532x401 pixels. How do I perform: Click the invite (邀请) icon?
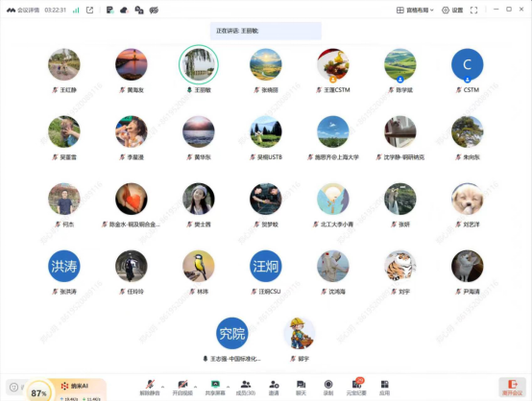pyautogui.click(x=274, y=388)
